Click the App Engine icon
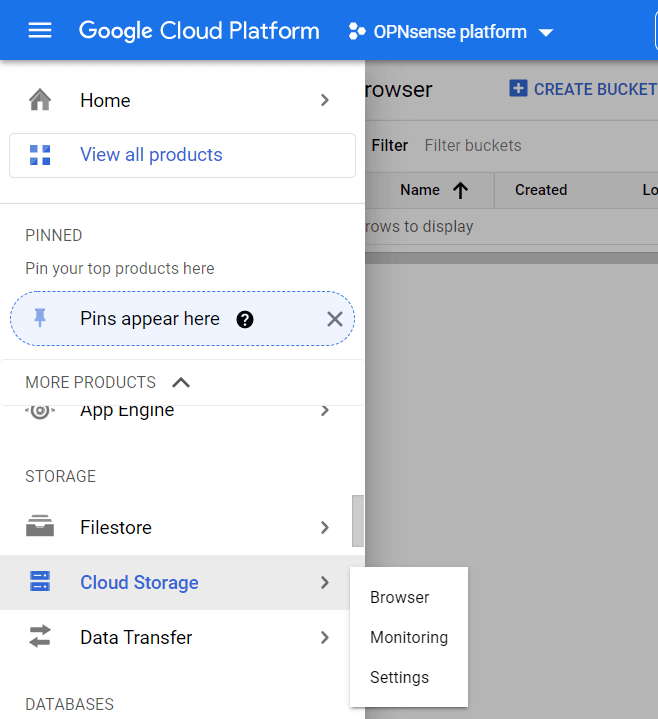Viewport: 658px width, 719px height. [40, 410]
